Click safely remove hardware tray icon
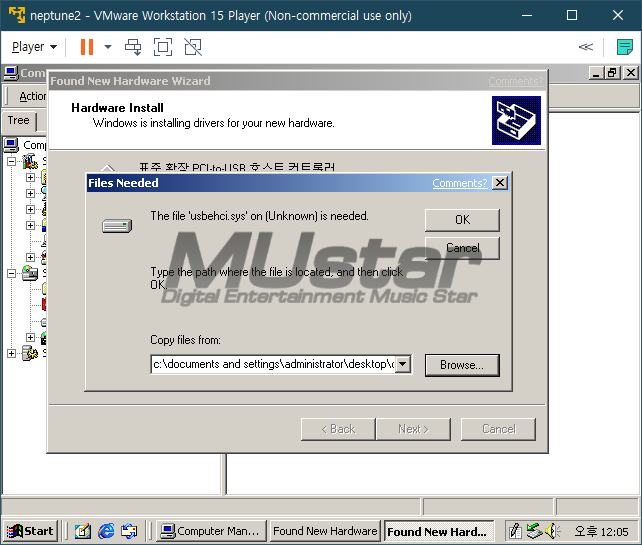642x545 pixels. pos(534,531)
